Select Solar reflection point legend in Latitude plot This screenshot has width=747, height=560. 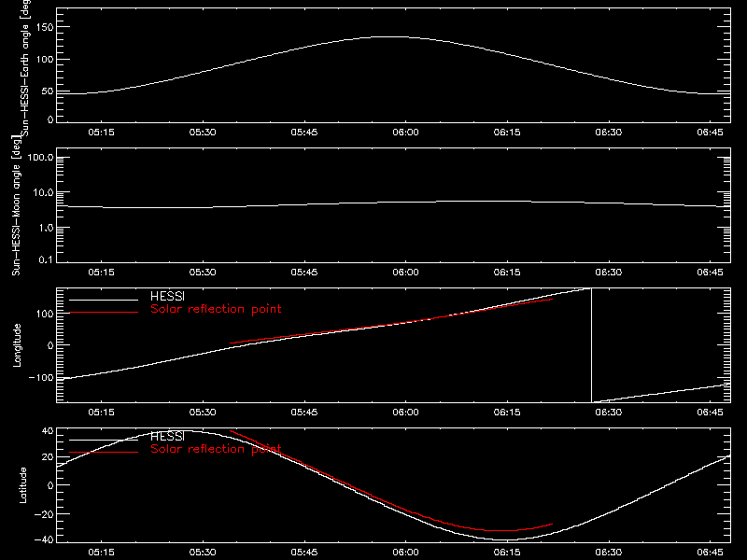coord(216,449)
